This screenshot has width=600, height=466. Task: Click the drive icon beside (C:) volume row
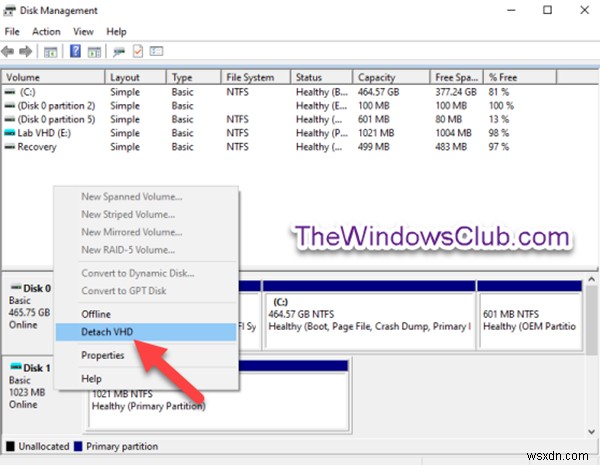tap(10, 92)
